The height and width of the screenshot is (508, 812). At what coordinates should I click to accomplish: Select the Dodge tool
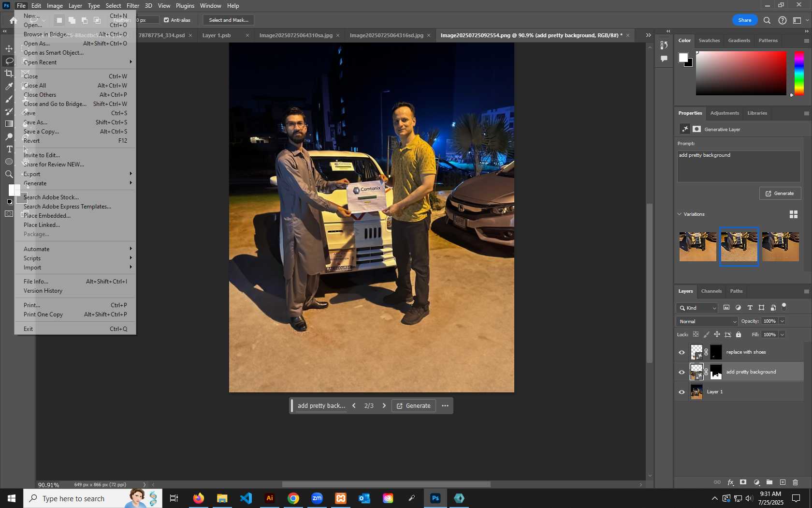tap(9, 136)
